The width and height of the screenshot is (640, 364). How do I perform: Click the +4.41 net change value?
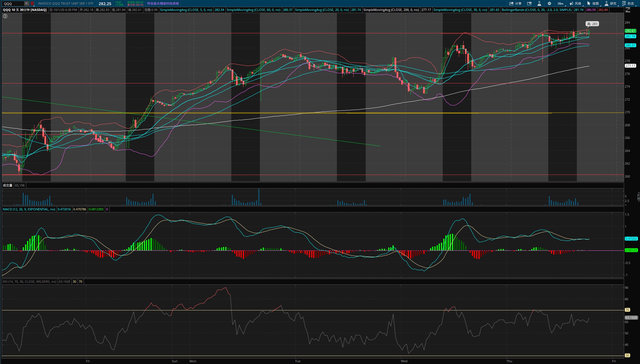click(x=118, y=2)
